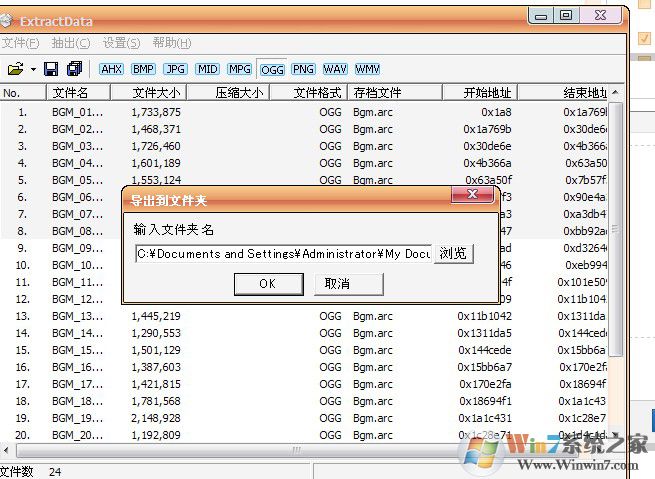
Task: Sort by the 开始地址 column header
Action: tap(480, 92)
